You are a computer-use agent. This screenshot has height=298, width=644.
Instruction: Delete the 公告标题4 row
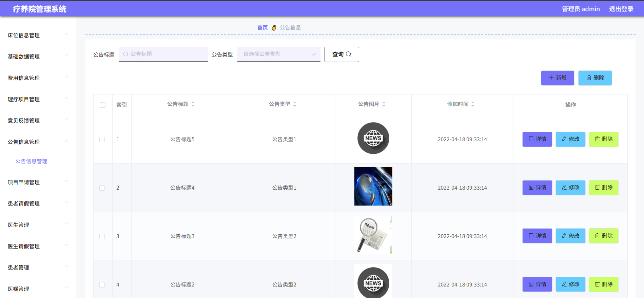pyautogui.click(x=604, y=188)
